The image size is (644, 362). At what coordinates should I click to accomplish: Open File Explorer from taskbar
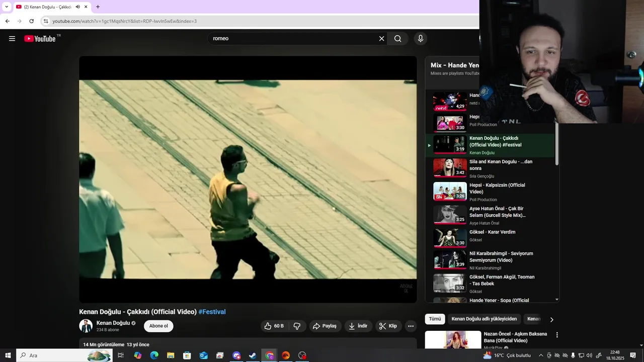(171, 355)
